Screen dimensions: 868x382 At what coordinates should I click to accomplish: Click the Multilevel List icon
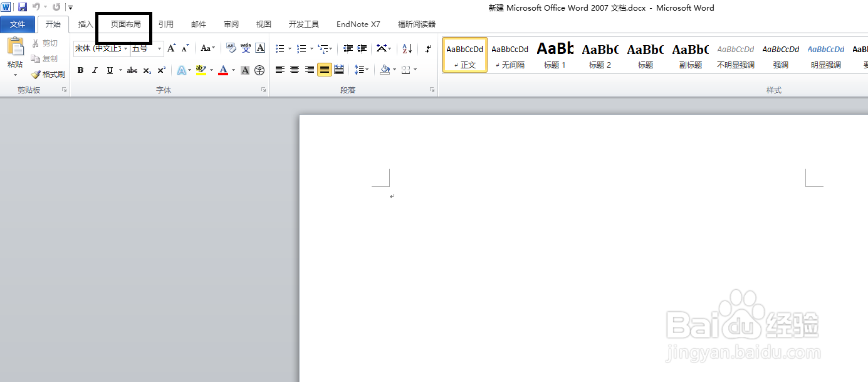coord(323,48)
